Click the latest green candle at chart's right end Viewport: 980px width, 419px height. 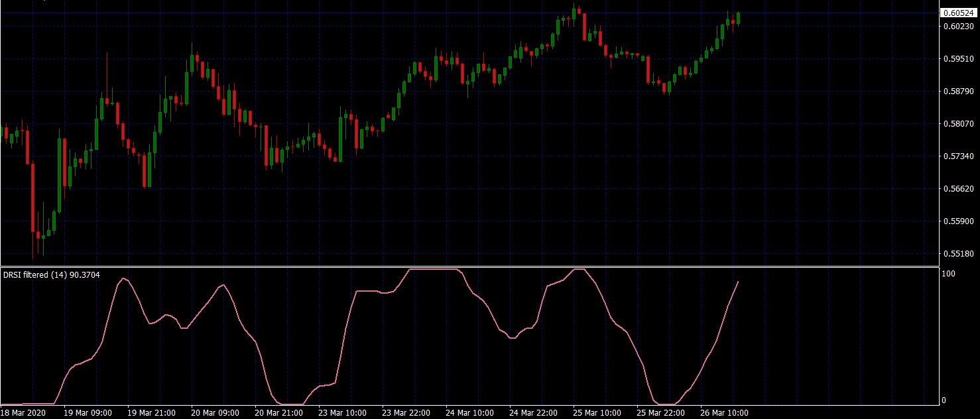(x=738, y=18)
